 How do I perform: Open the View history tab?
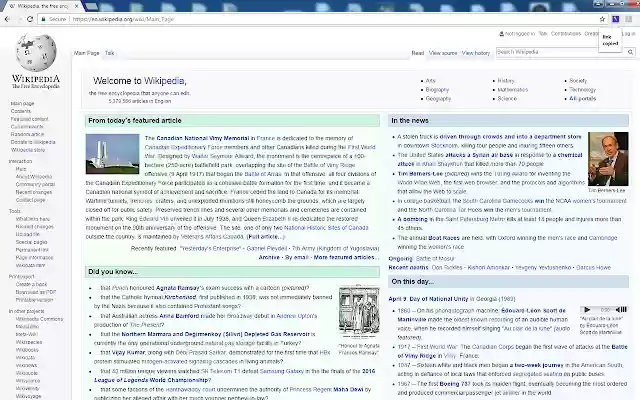point(476,53)
